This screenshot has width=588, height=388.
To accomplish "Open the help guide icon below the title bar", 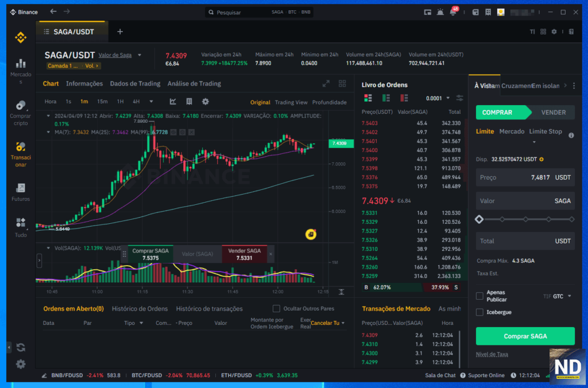I will pos(571,32).
